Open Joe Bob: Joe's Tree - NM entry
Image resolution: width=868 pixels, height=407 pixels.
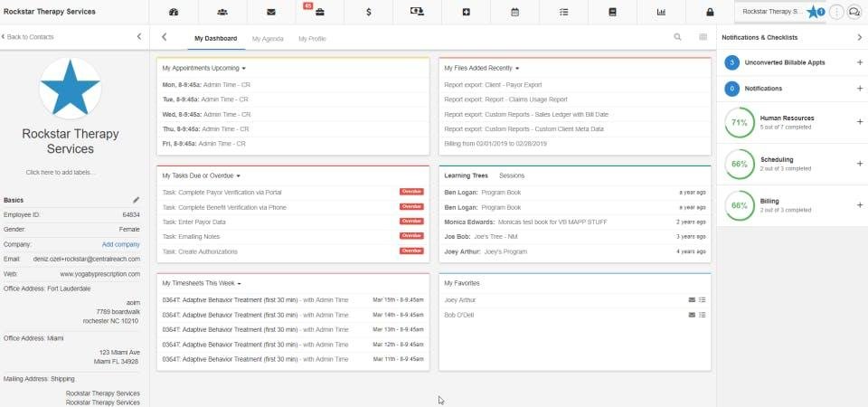point(481,236)
